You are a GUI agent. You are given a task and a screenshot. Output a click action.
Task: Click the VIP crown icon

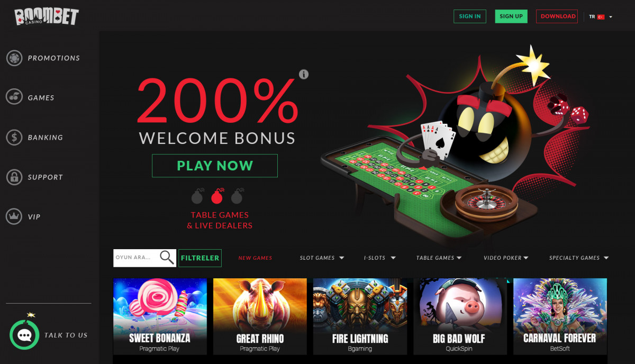[14, 217]
